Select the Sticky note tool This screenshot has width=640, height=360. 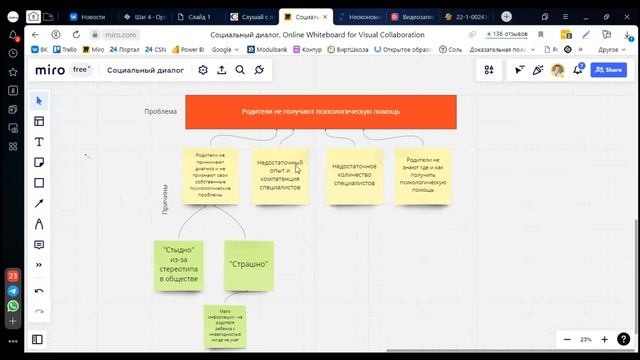[39, 162]
